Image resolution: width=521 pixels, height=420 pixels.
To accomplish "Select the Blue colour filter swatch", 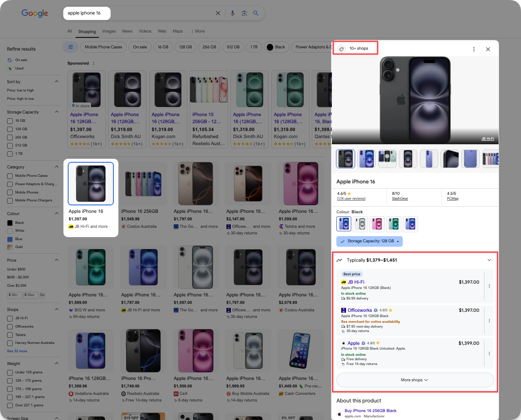I will click(10, 239).
